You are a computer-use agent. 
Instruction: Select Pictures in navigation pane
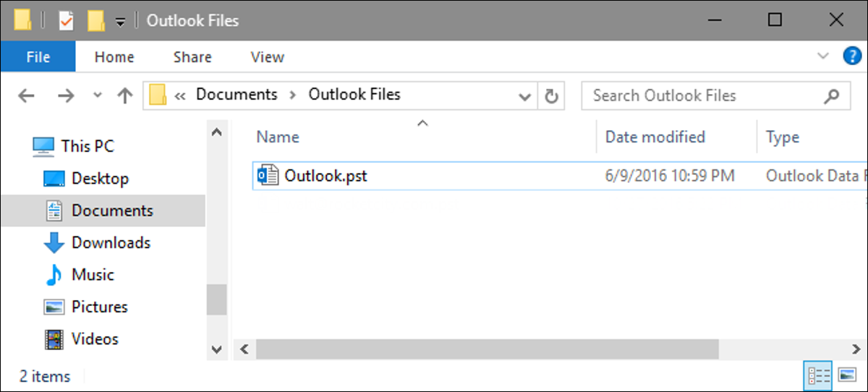tap(86, 307)
